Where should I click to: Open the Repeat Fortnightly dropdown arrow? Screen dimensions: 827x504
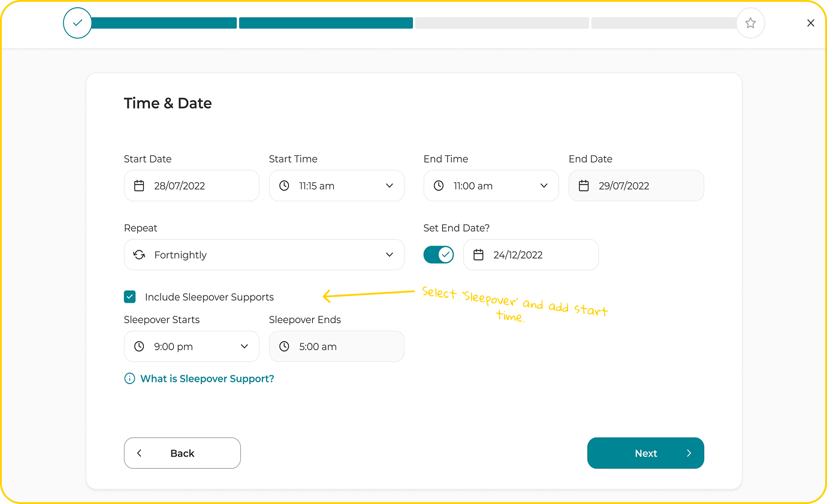[390, 255]
